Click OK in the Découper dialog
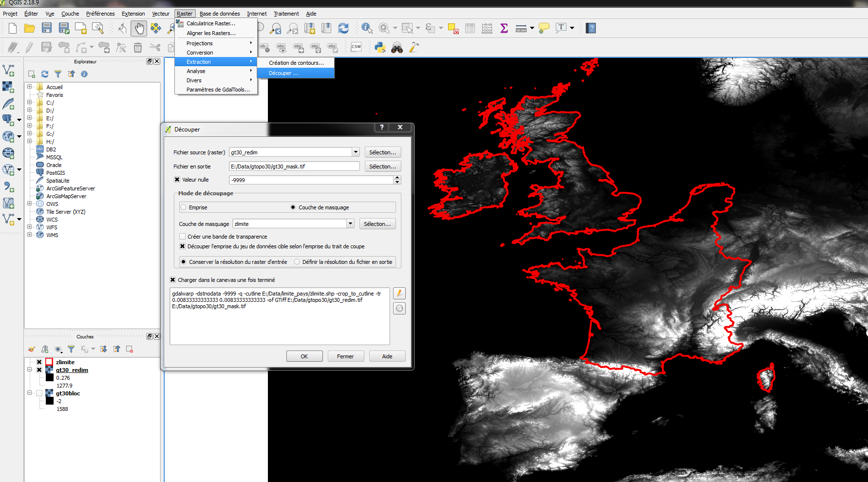Image resolution: width=868 pixels, height=482 pixels. point(304,356)
